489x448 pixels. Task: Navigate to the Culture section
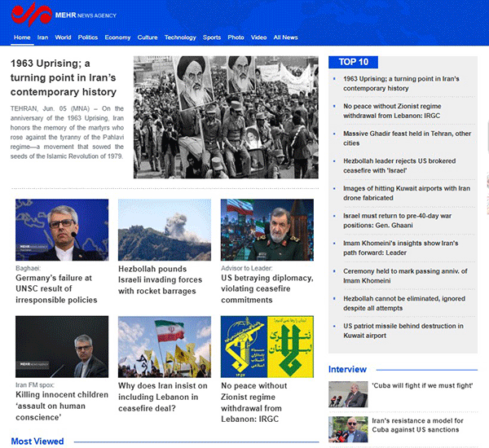[148, 37]
